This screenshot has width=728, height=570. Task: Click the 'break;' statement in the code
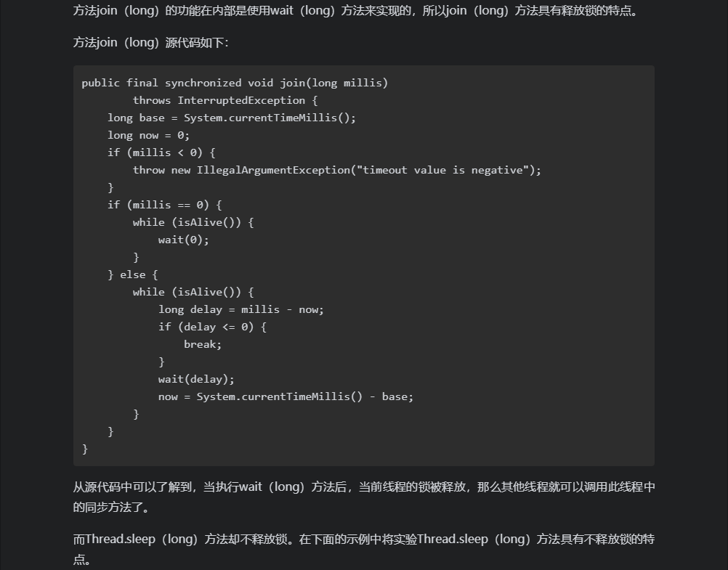tap(203, 344)
